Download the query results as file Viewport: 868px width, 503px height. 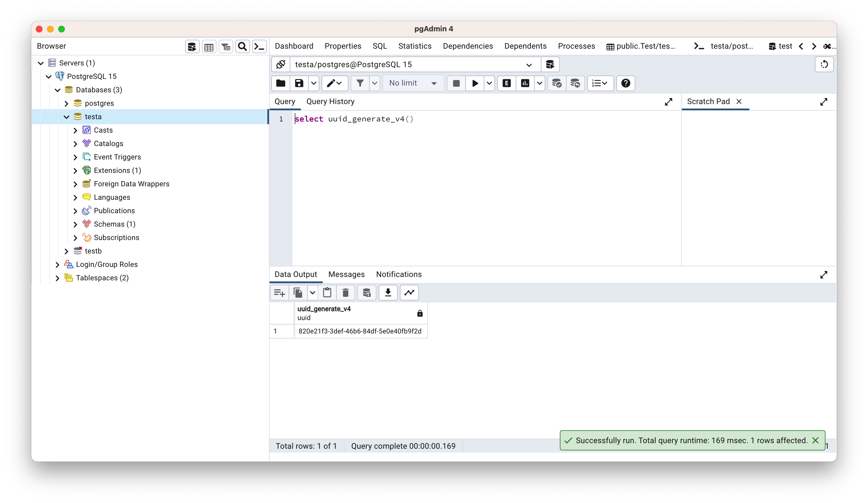pyautogui.click(x=388, y=293)
